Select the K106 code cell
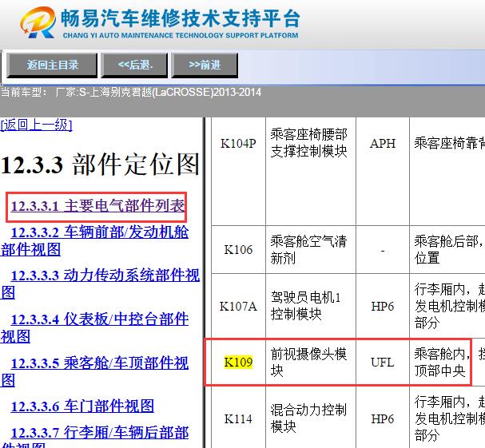The width and height of the screenshot is (485, 448). coord(238,249)
